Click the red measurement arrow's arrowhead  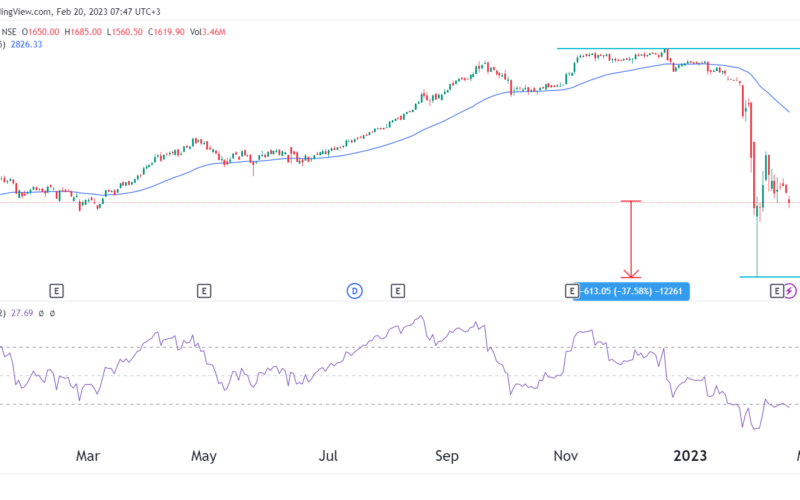click(631, 273)
